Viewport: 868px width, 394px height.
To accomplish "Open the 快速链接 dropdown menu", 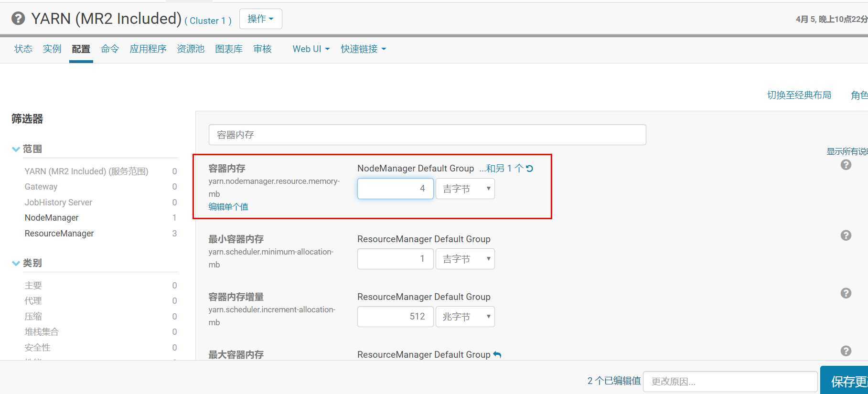I will click(x=364, y=49).
